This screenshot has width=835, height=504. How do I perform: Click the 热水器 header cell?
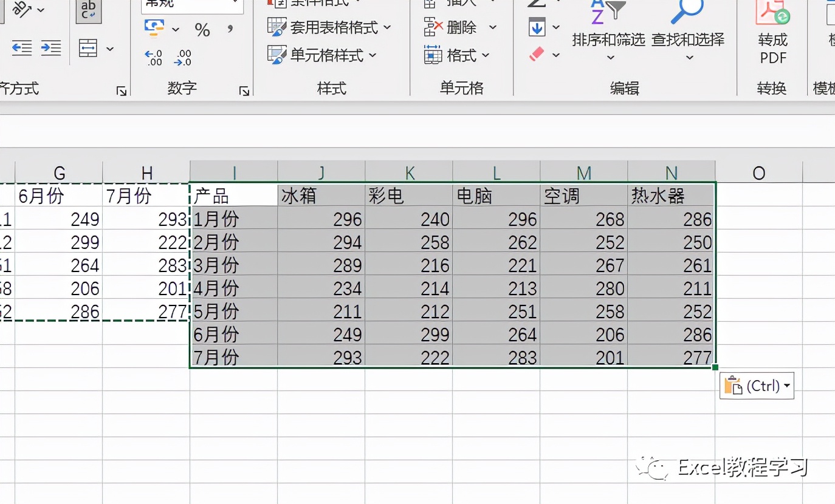click(672, 195)
